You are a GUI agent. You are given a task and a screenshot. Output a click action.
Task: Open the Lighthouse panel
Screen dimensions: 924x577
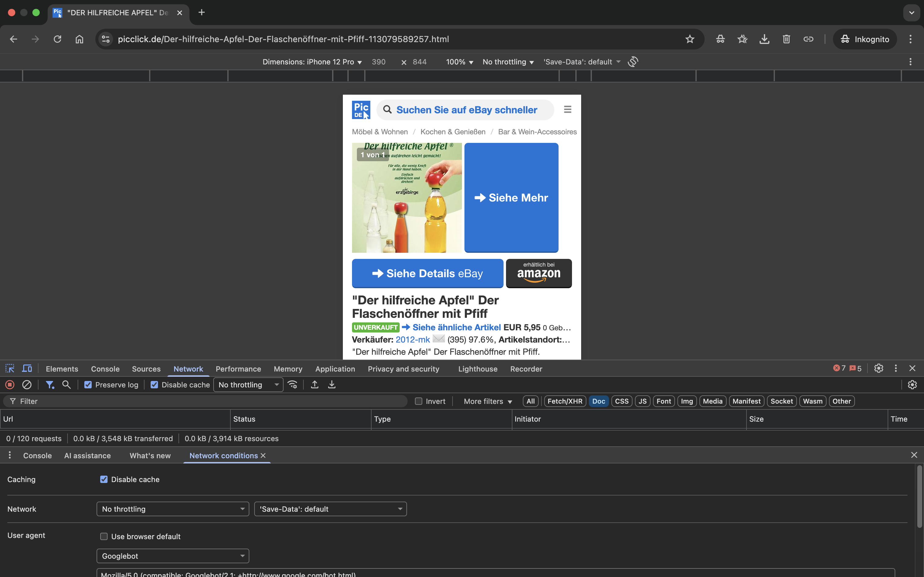477,369
